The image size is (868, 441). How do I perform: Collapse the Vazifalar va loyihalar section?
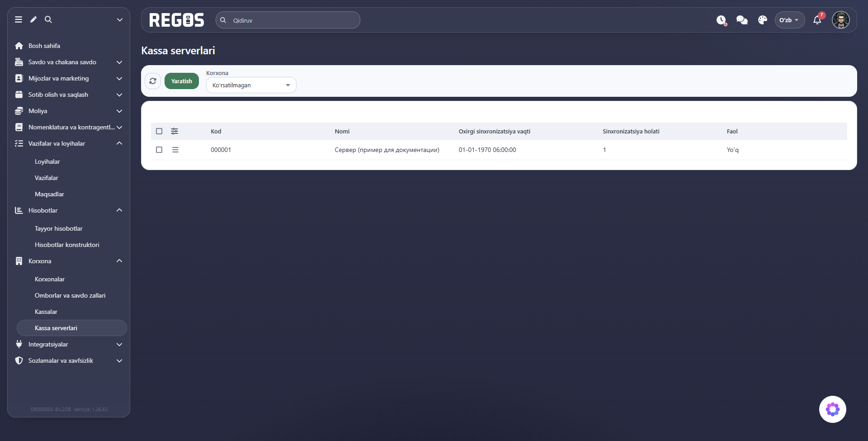click(x=69, y=143)
